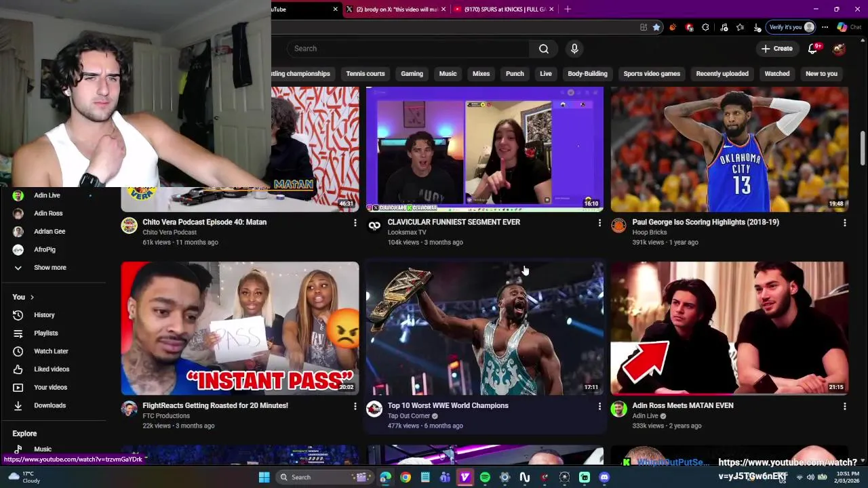Click the Create button
This screenshot has height=488, width=868.
(777, 49)
